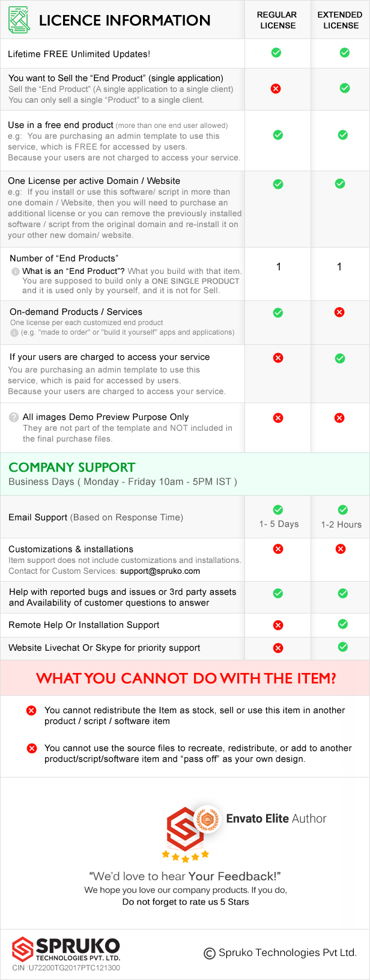Click the green check for Extended License Lifetime Updates

345,53
